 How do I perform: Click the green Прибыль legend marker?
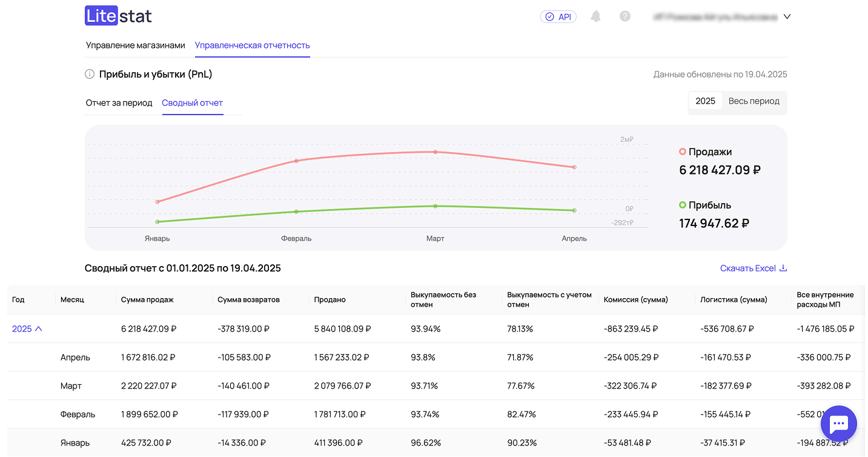pos(683,205)
